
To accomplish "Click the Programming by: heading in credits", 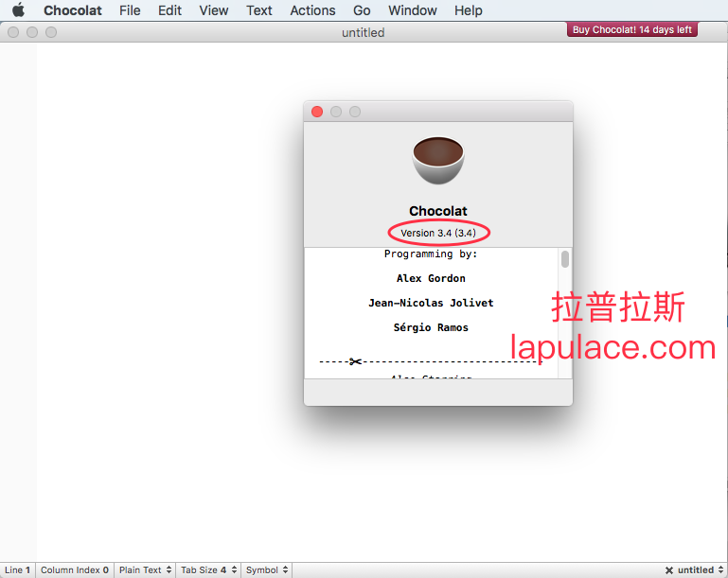I will click(431, 254).
